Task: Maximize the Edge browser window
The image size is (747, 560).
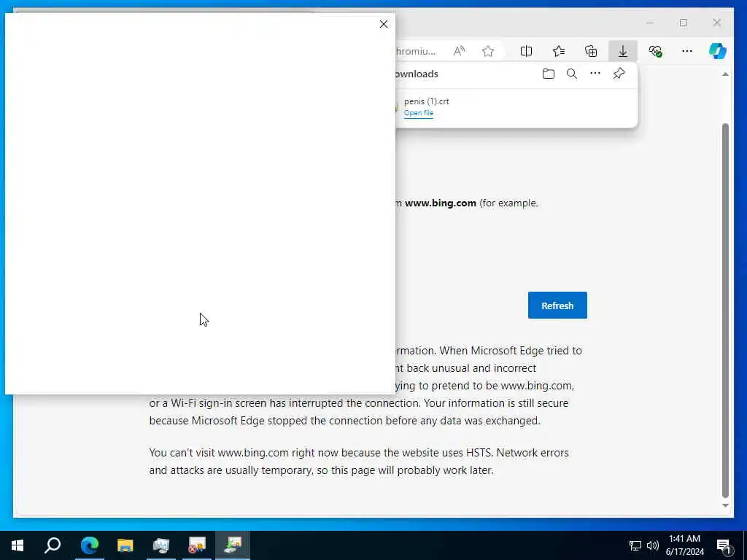Action: (684, 23)
